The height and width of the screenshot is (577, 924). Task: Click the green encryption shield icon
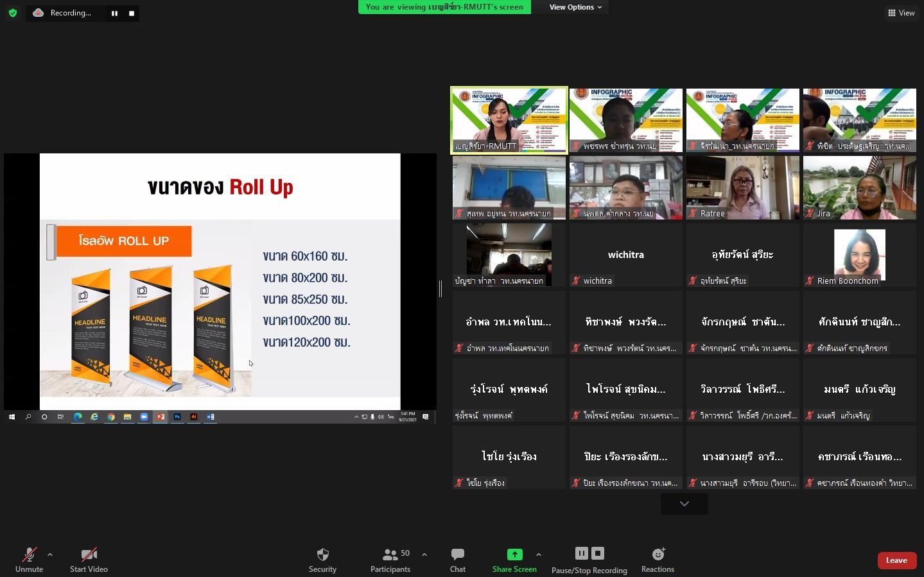coord(13,13)
